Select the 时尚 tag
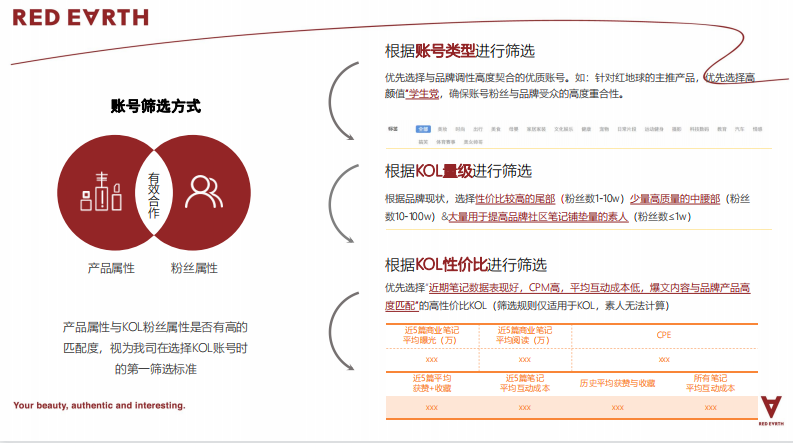The width and height of the screenshot is (793, 443). click(x=460, y=129)
